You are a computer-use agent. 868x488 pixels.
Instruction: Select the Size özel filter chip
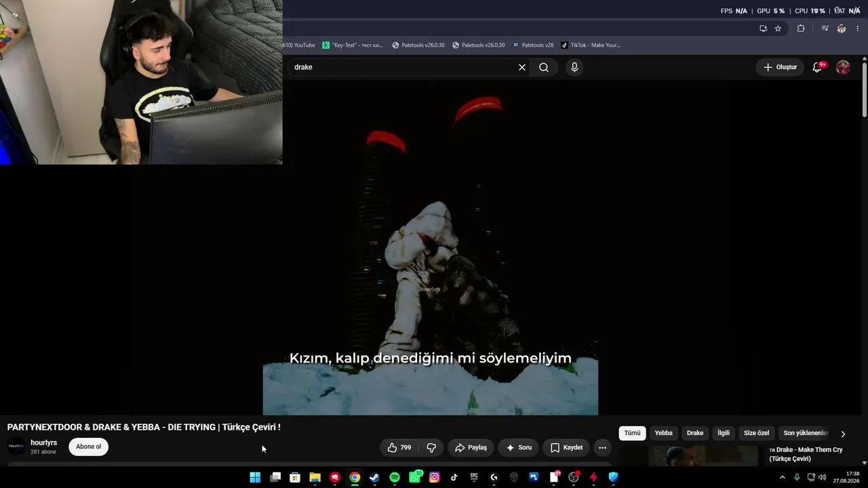click(x=756, y=433)
